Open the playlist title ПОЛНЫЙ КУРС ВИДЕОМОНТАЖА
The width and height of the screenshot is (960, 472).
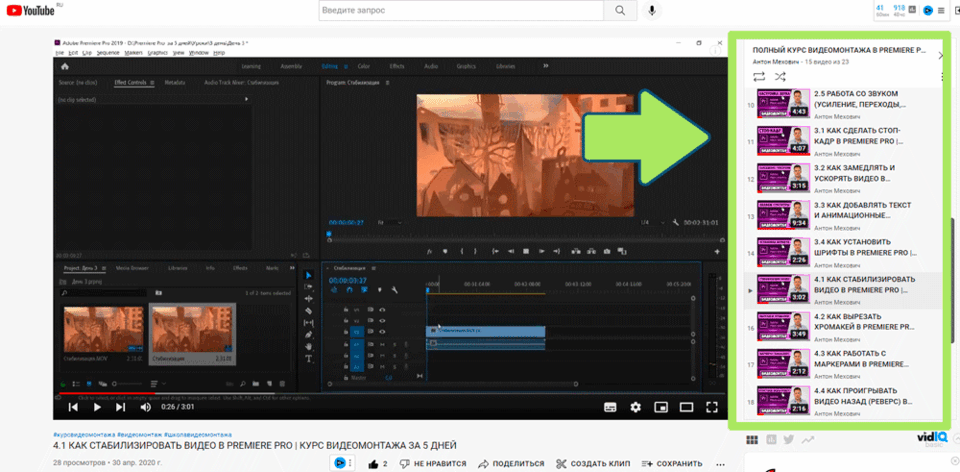pyautogui.click(x=839, y=50)
